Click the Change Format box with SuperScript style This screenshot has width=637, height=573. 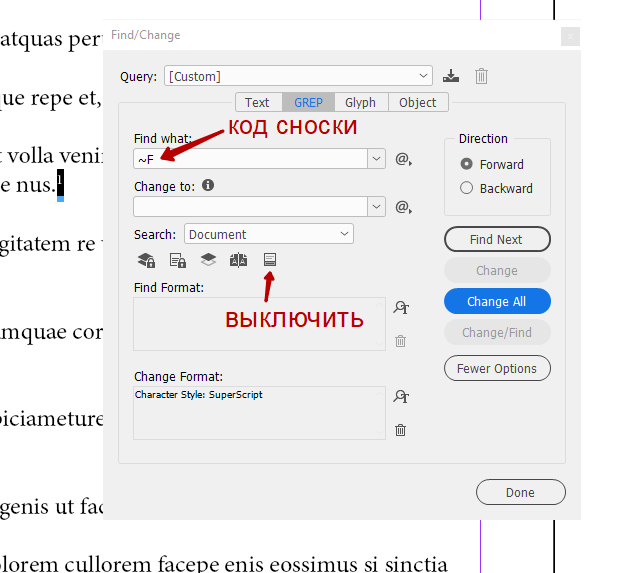259,413
